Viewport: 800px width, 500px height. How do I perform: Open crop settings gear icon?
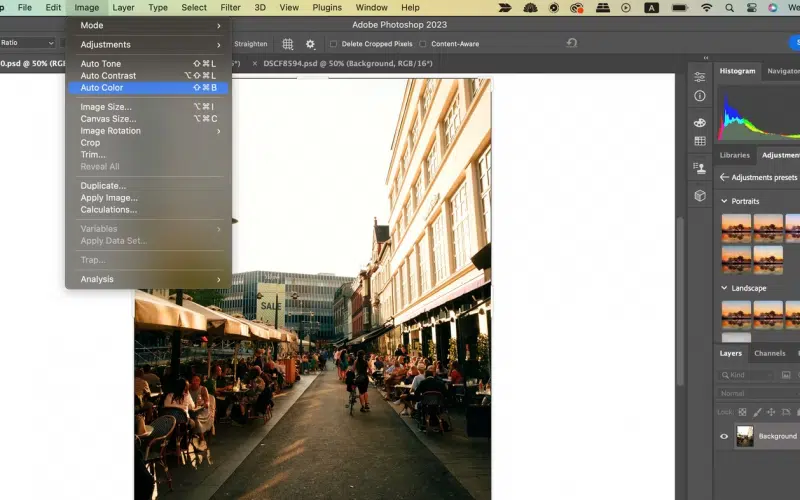pos(310,44)
